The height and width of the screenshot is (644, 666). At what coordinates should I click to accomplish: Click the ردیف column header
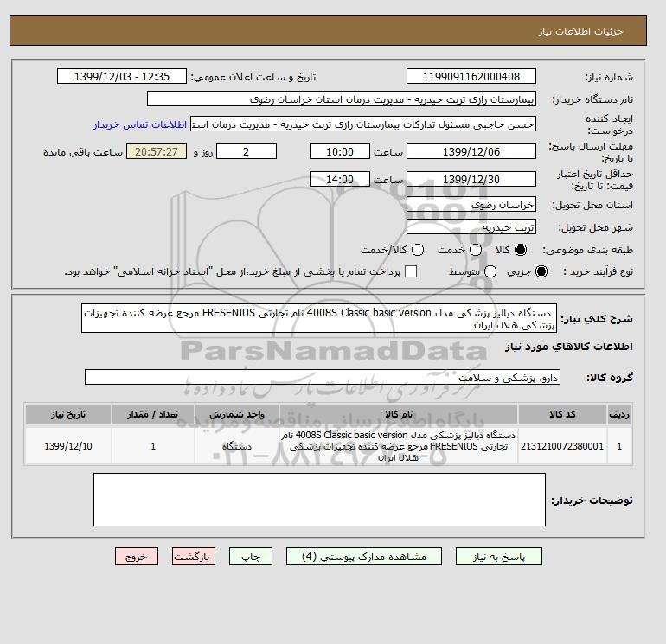coord(619,414)
